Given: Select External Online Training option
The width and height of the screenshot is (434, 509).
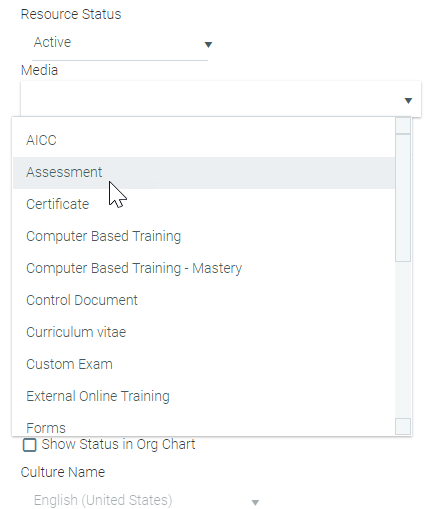Looking at the screenshot, I should click(204, 396).
